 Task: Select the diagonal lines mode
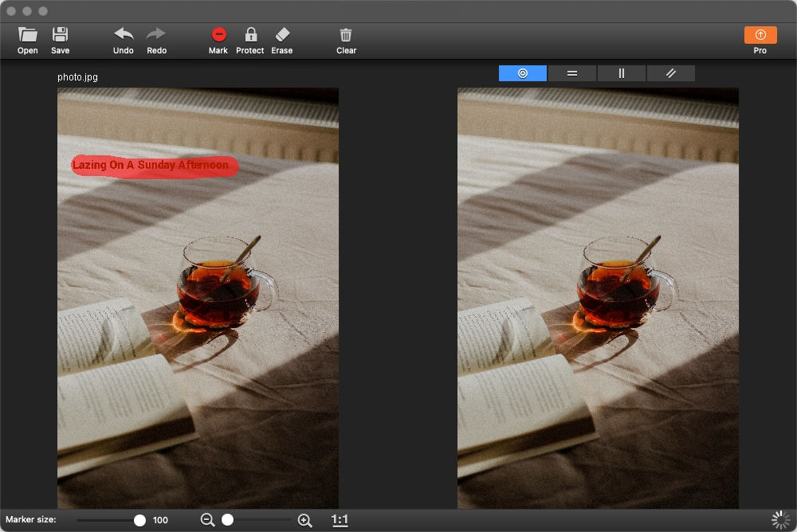pos(671,73)
